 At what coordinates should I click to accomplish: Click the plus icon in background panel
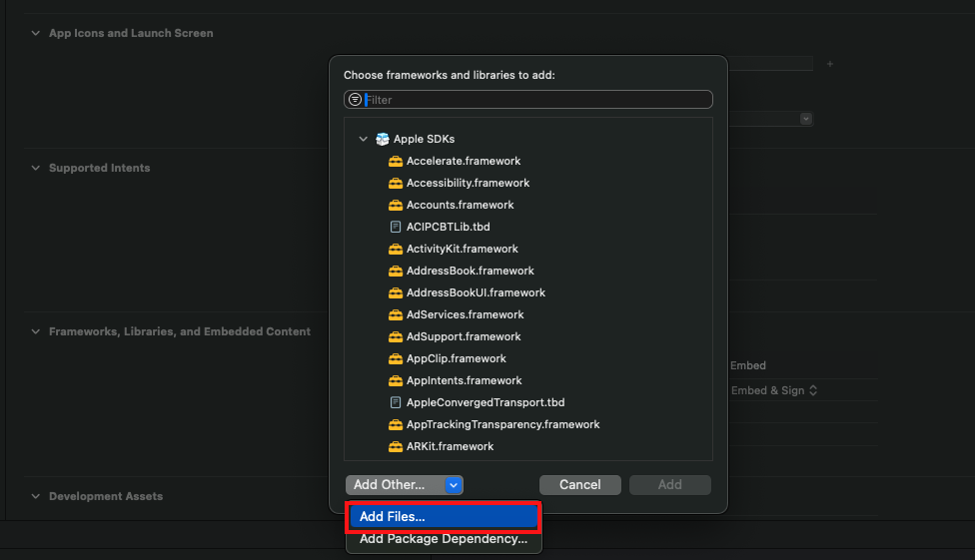pyautogui.click(x=829, y=64)
